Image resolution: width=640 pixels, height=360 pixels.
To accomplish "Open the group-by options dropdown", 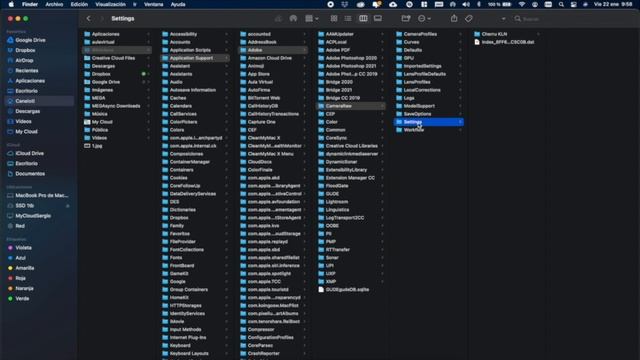I will point(312,19).
